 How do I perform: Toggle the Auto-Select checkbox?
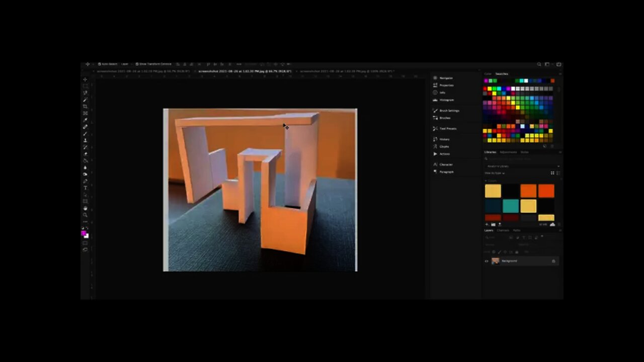pos(99,64)
